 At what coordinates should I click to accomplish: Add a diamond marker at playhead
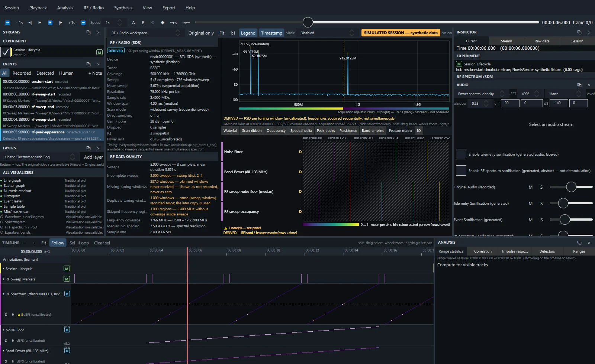pyautogui.click(x=163, y=23)
